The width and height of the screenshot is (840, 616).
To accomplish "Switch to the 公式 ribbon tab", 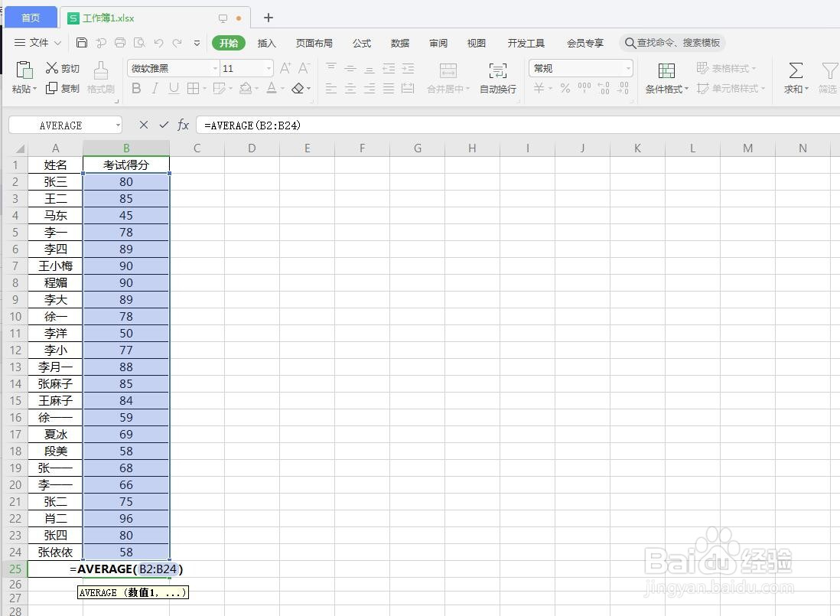I will click(x=361, y=43).
